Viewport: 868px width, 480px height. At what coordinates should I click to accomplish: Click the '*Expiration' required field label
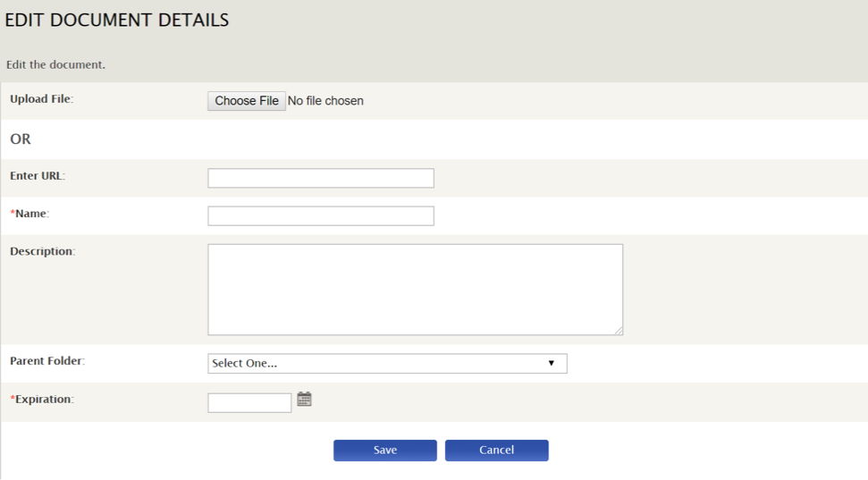click(x=41, y=400)
